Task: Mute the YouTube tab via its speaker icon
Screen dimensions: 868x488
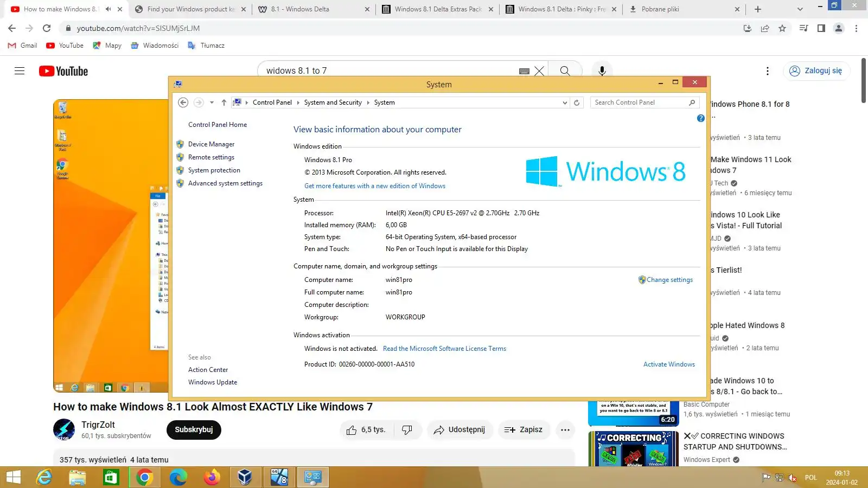Action: click(108, 9)
